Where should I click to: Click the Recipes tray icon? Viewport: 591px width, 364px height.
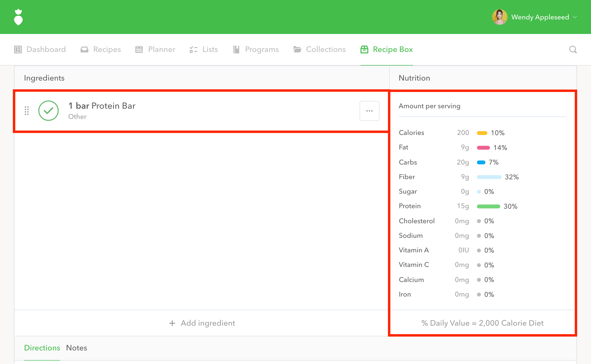click(84, 50)
